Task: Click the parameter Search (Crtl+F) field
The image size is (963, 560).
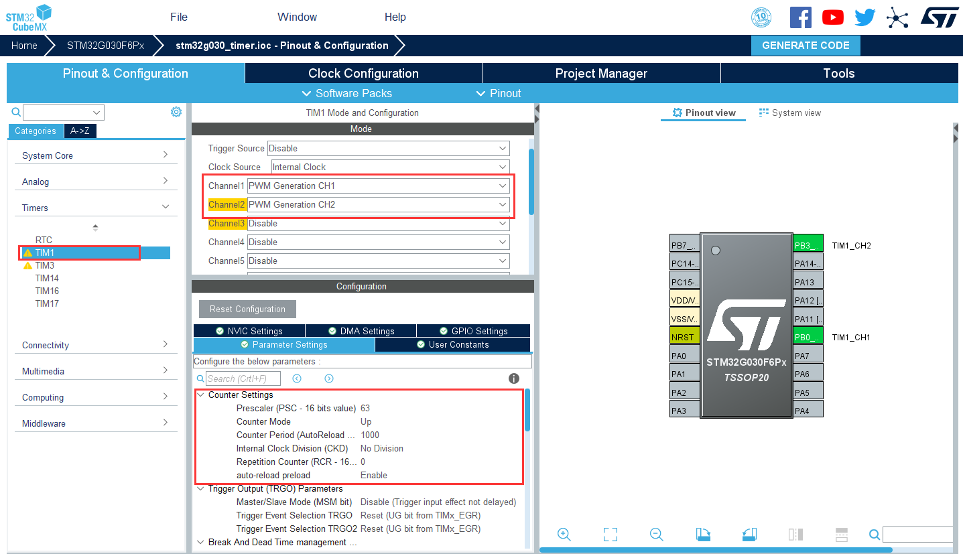Action: (x=243, y=378)
